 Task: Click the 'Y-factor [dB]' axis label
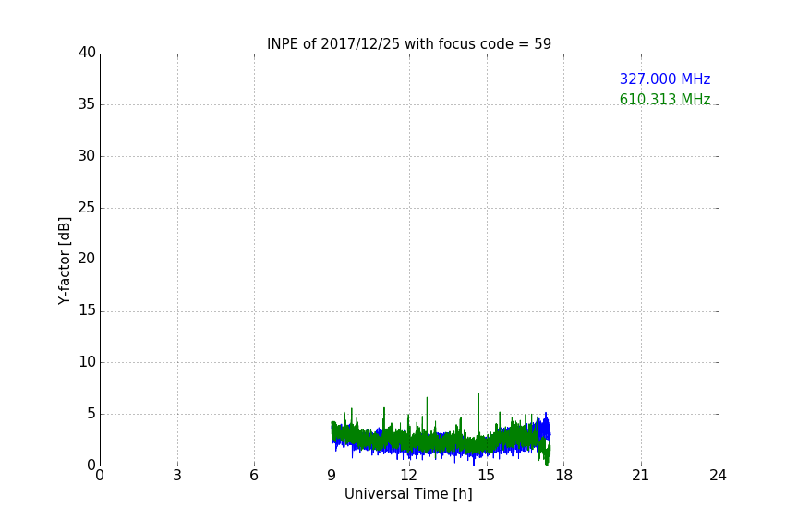[64, 261]
